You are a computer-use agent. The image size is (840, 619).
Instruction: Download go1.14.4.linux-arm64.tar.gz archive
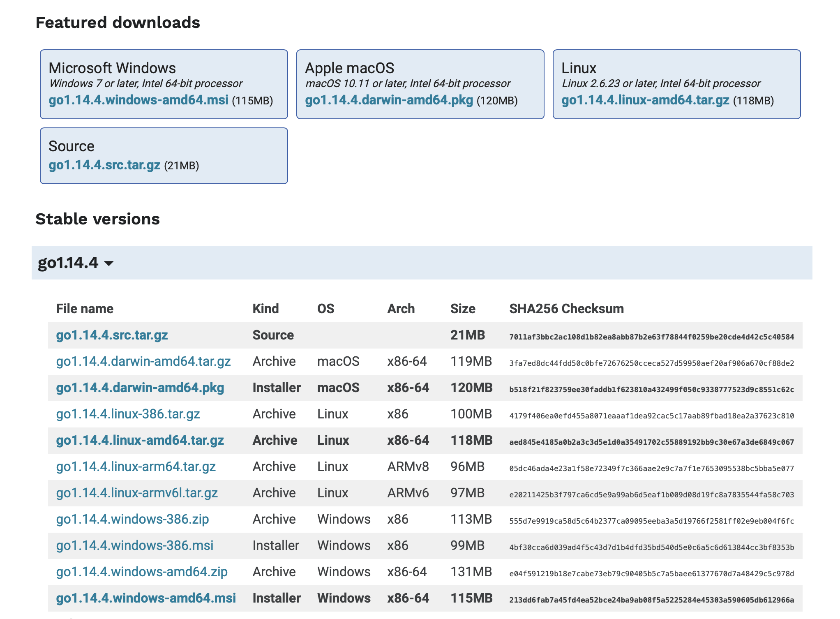136,467
